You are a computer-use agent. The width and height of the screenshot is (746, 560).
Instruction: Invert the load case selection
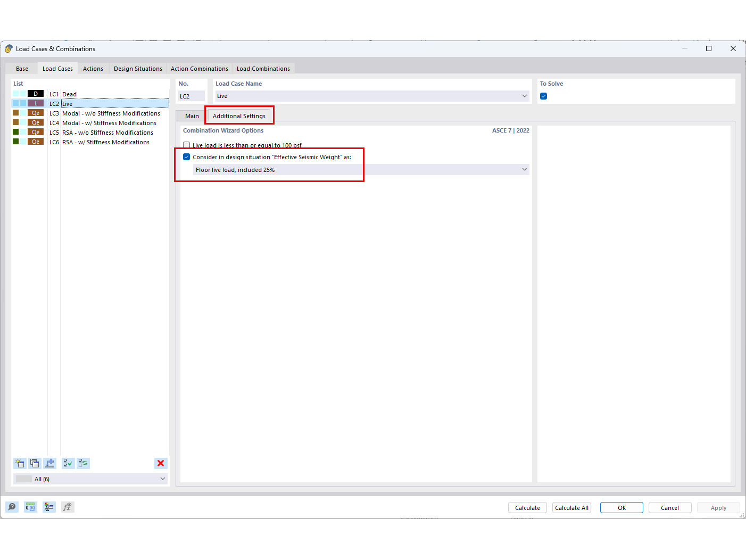pyautogui.click(x=83, y=463)
